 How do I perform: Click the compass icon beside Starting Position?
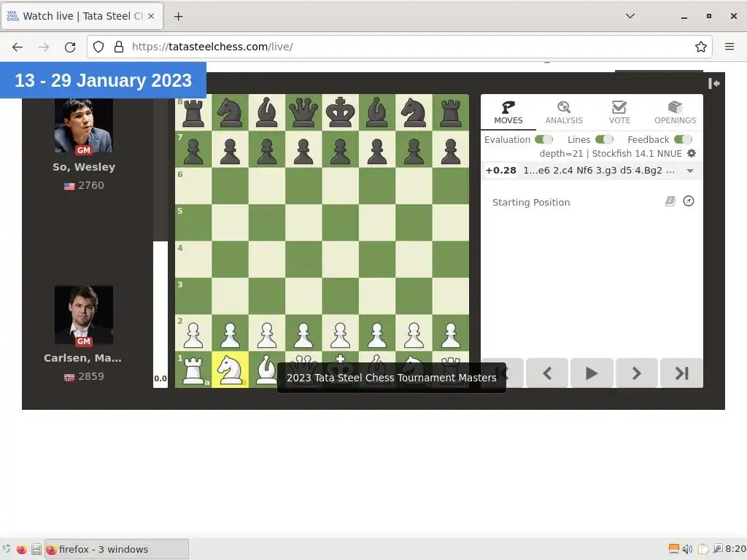(689, 201)
